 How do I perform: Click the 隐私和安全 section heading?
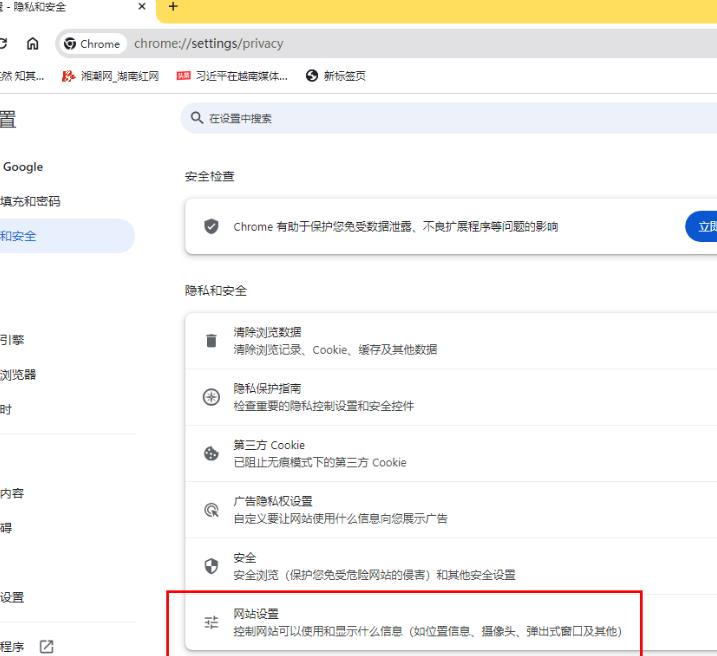(x=216, y=291)
